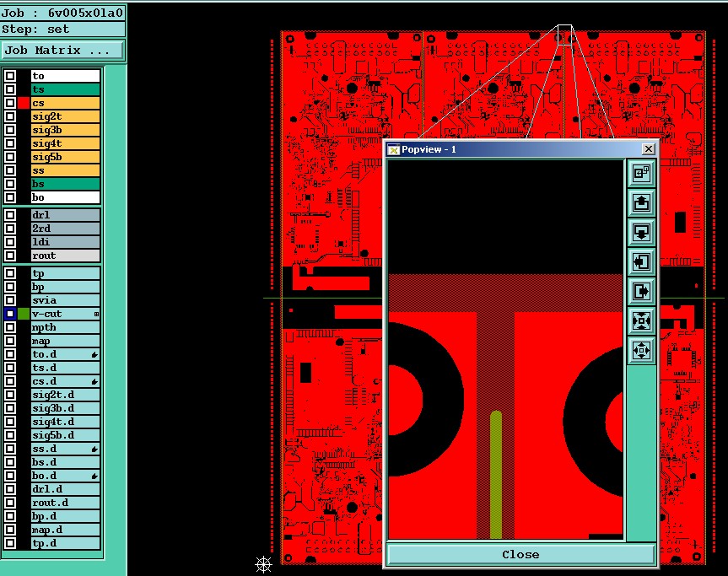
Task: Select the sig4t layer name
Action: [65, 143]
